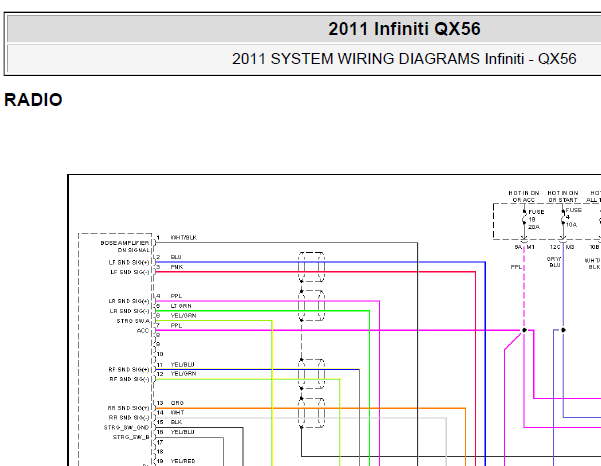This screenshot has width=601, height=466.
Task: Click the 'BLU' wire label at pin 2
Action: tap(176, 257)
